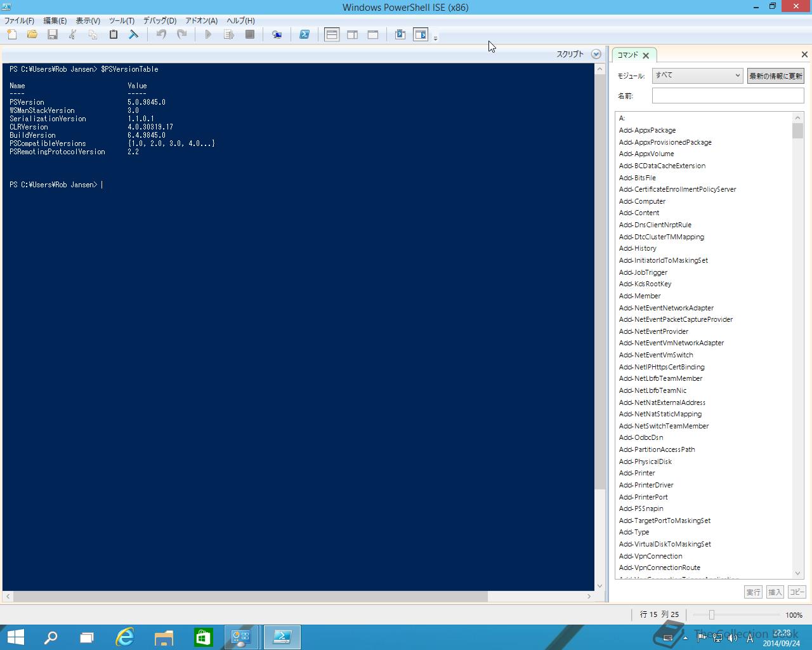The image size is (812, 650).
Task: Click the 挿入 button
Action: 775,592
